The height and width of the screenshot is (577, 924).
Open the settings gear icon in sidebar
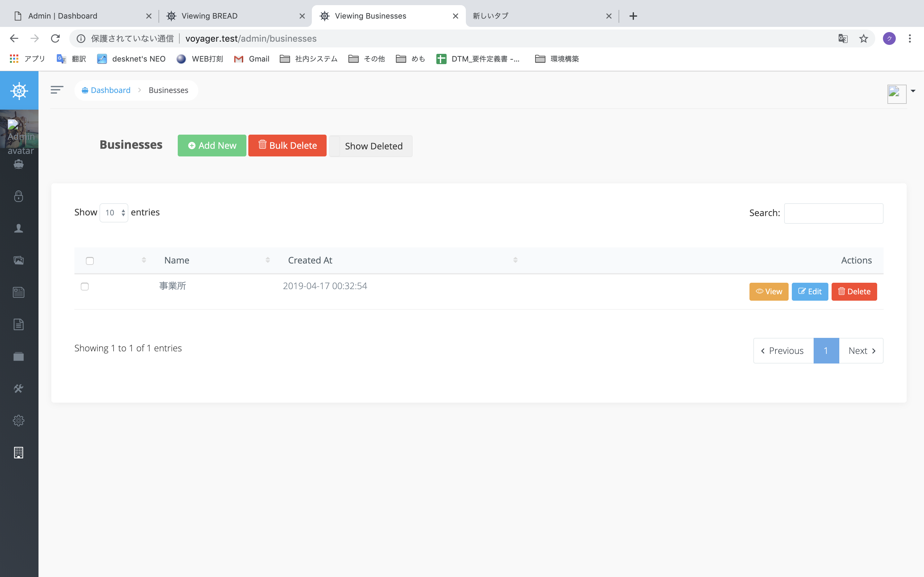coord(19,421)
